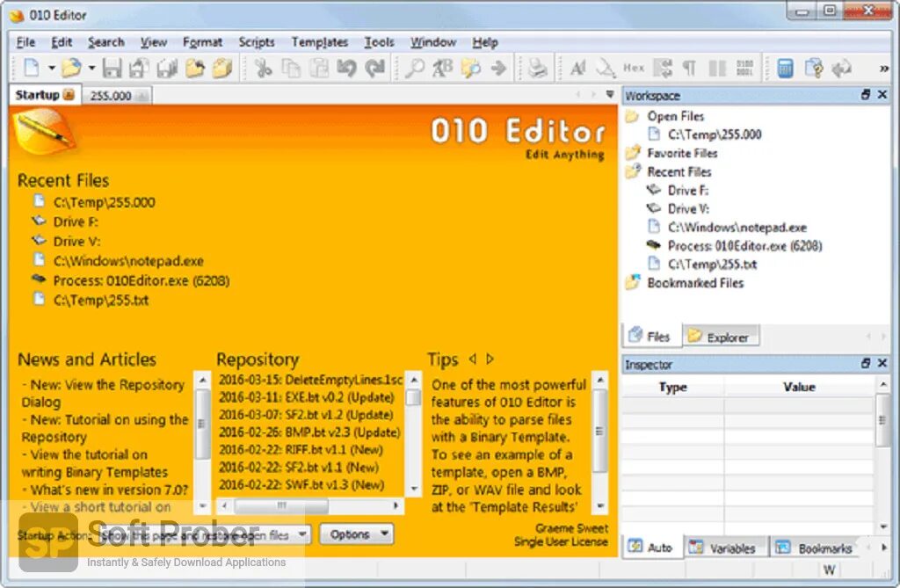
Task: Toggle the paragraph mark whitespace icon
Action: point(689,69)
